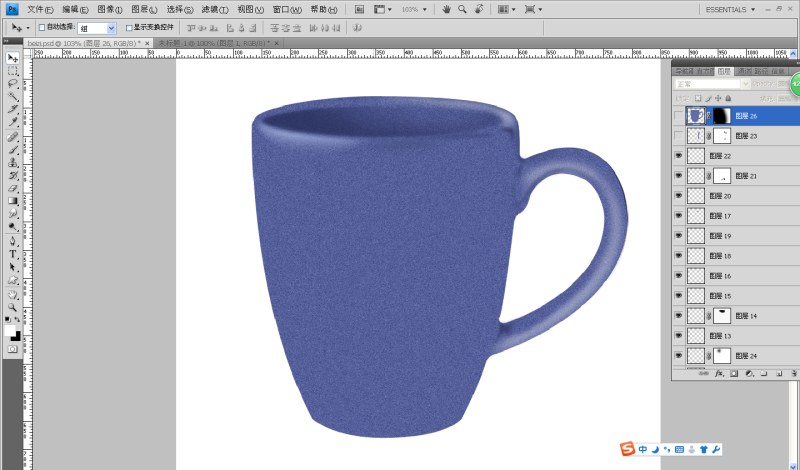This screenshot has width=800, height=470.
Task: Select the Lasso tool
Action: point(13,84)
